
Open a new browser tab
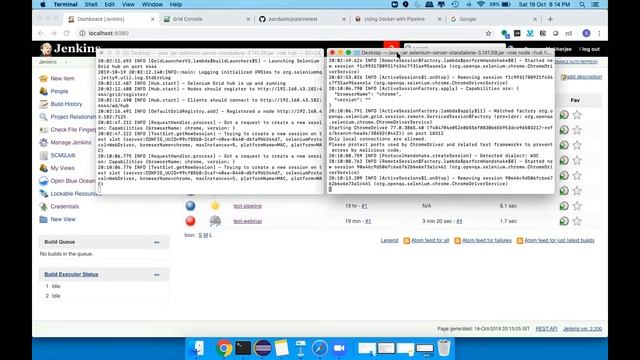550,19
